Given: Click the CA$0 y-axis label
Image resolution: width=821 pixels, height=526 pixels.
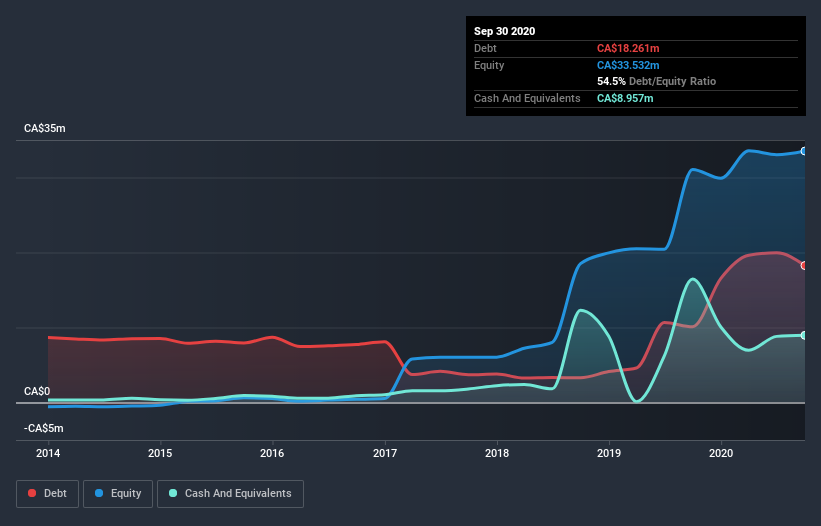Looking at the screenshot, I should tap(37, 391).
